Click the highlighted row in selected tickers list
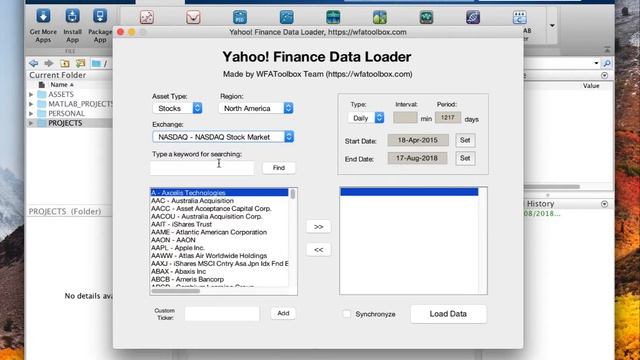The height and width of the screenshot is (360, 640). tap(409, 192)
